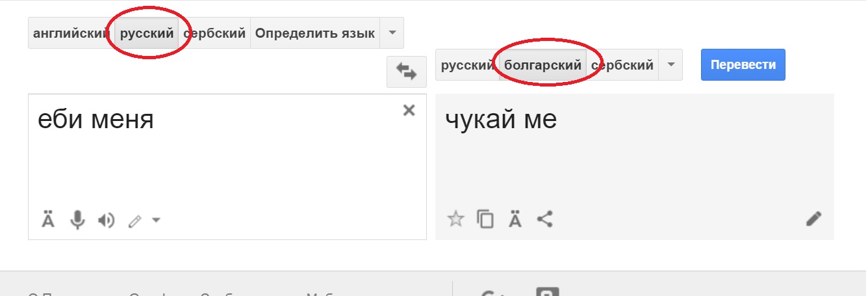Save the translation with the star icon

click(456, 219)
